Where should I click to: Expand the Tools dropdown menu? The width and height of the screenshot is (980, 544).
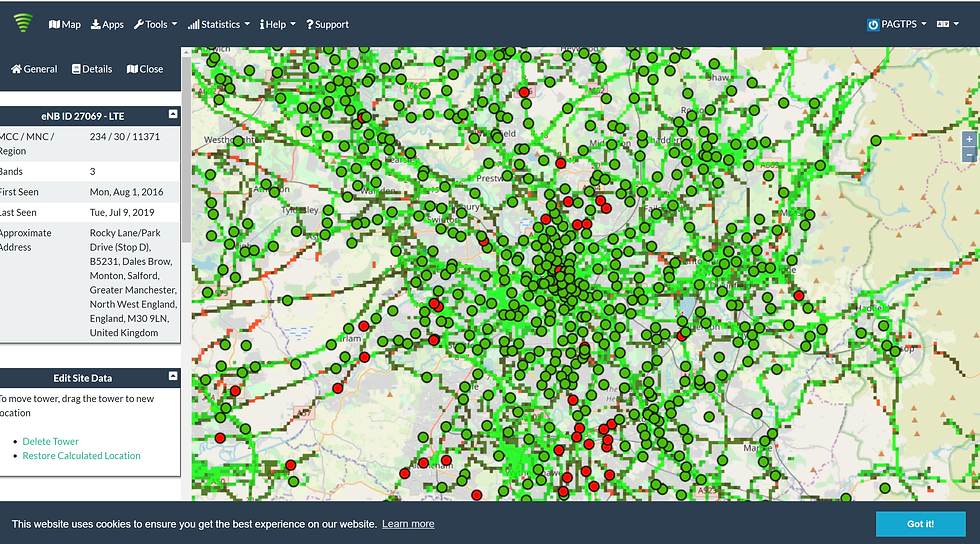point(156,24)
